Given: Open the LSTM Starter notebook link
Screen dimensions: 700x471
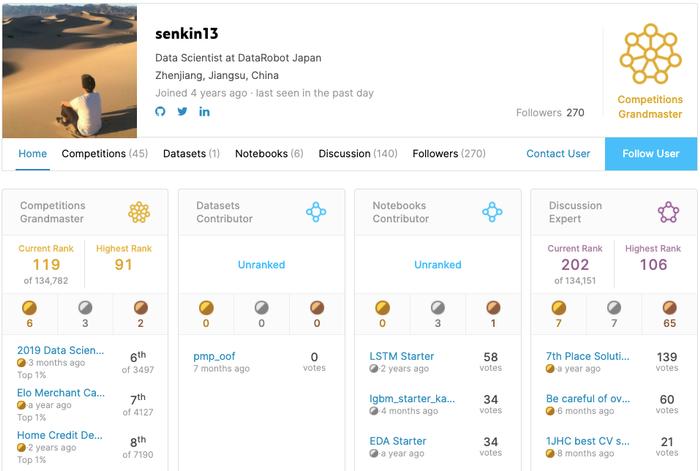Looking at the screenshot, I should 401,356.
